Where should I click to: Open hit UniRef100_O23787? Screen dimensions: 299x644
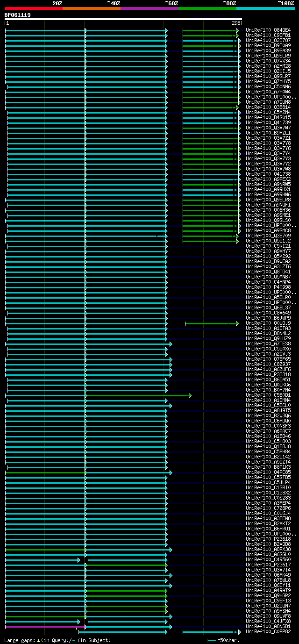click(x=268, y=40)
